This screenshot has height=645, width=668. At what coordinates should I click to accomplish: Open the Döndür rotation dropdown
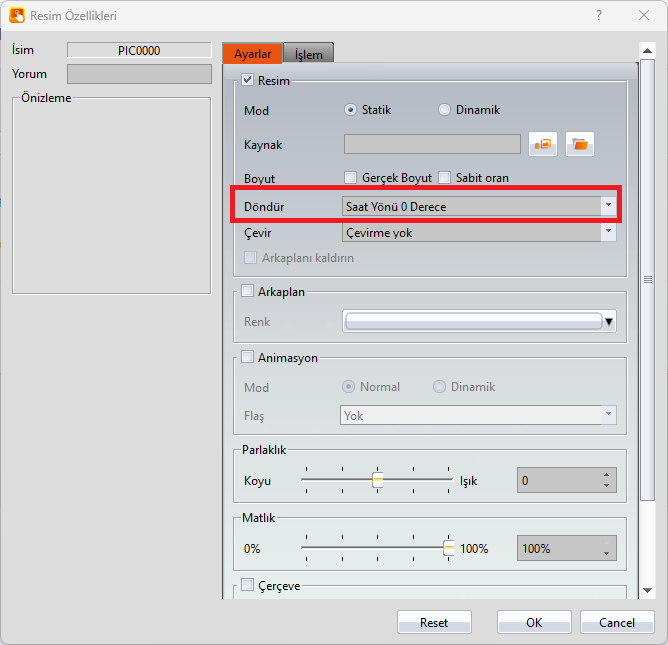[x=607, y=205]
